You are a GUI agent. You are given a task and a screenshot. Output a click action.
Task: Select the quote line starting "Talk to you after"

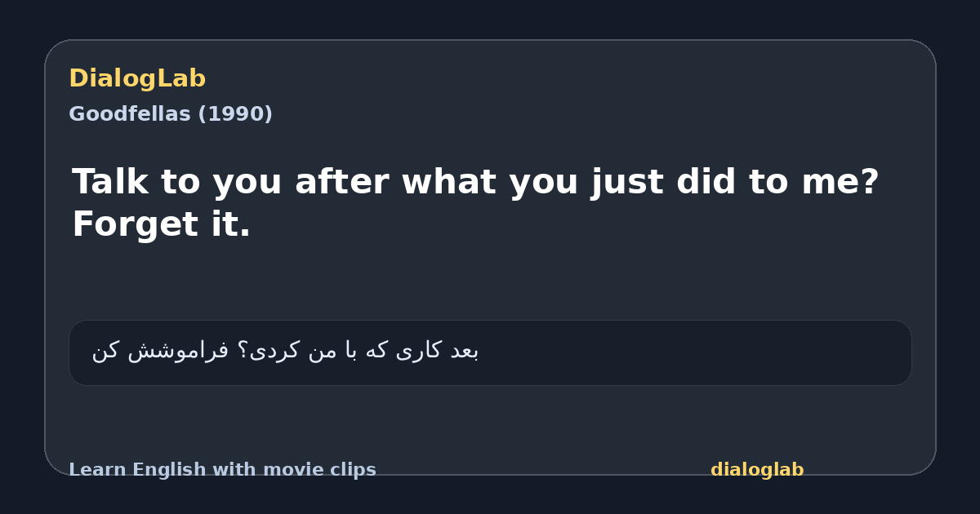pyautogui.click(x=475, y=182)
